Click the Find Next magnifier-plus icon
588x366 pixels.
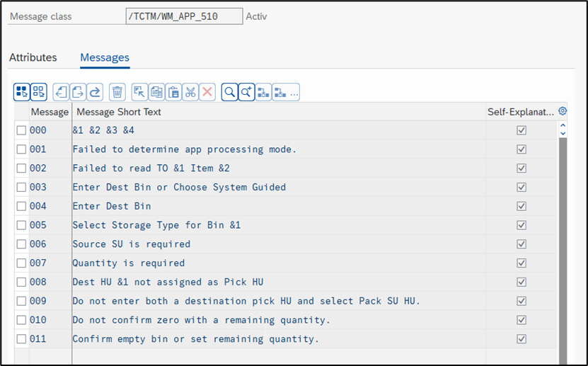coord(246,91)
